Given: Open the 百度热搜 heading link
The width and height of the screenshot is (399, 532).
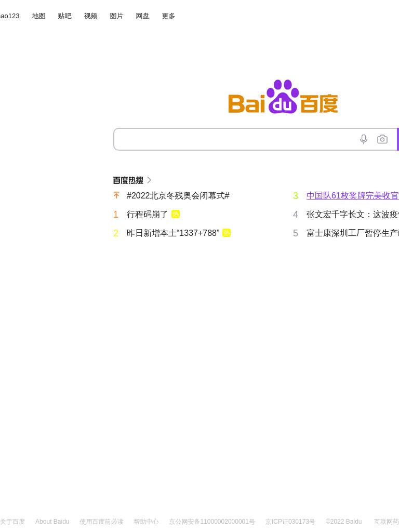Looking at the screenshot, I should pyautogui.click(x=128, y=180).
